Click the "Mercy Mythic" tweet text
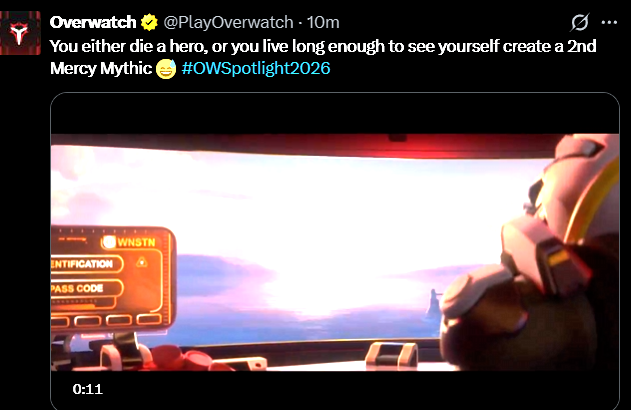The height and width of the screenshot is (410, 631). coord(101,68)
